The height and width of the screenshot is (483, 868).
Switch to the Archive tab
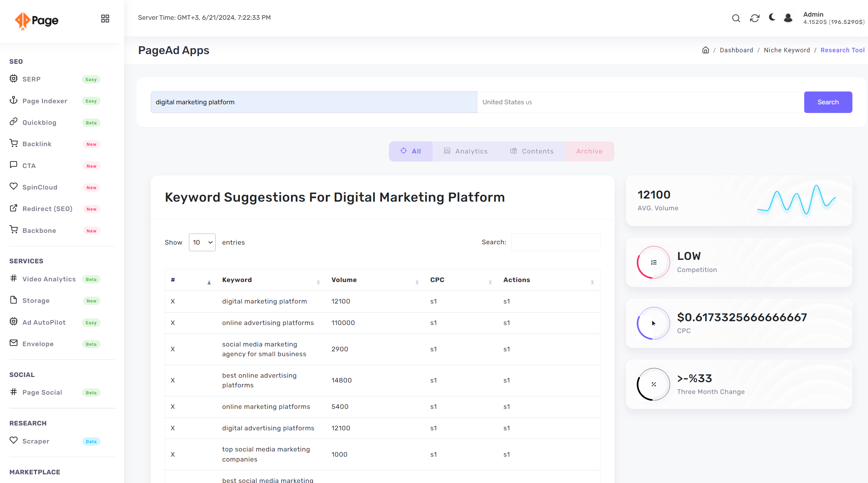pos(589,151)
